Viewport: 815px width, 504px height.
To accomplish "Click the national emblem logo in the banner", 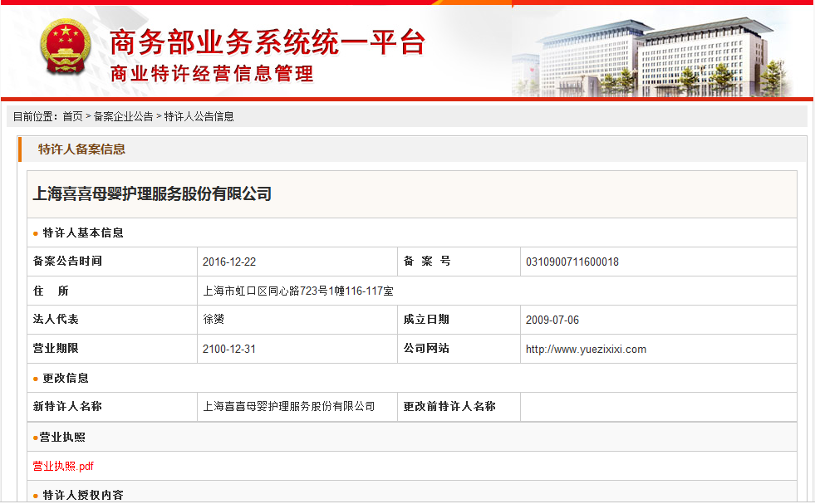I will point(68,50).
